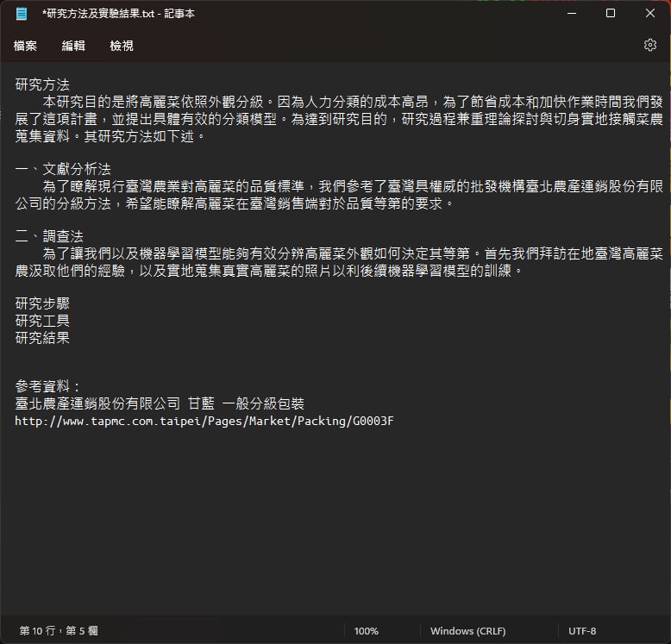Click the 100% zoom level in status bar
This screenshot has height=644, width=671.
click(367, 631)
